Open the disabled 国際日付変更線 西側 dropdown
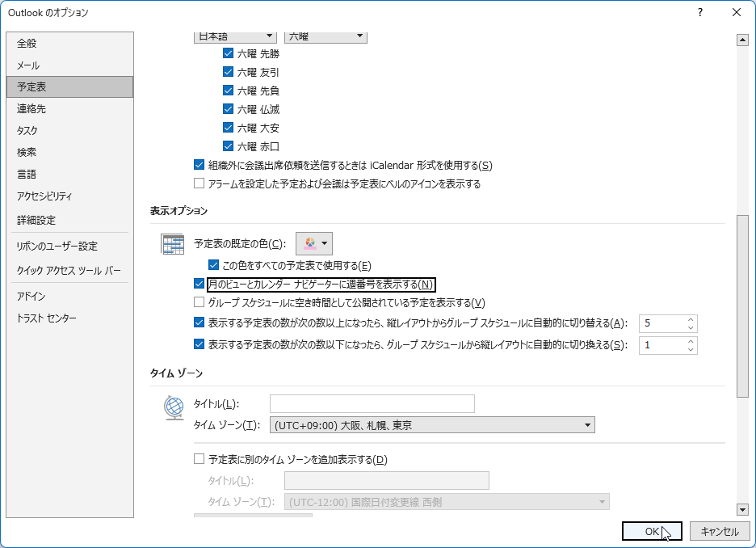Viewport: 756px width, 548px height. tap(447, 502)
